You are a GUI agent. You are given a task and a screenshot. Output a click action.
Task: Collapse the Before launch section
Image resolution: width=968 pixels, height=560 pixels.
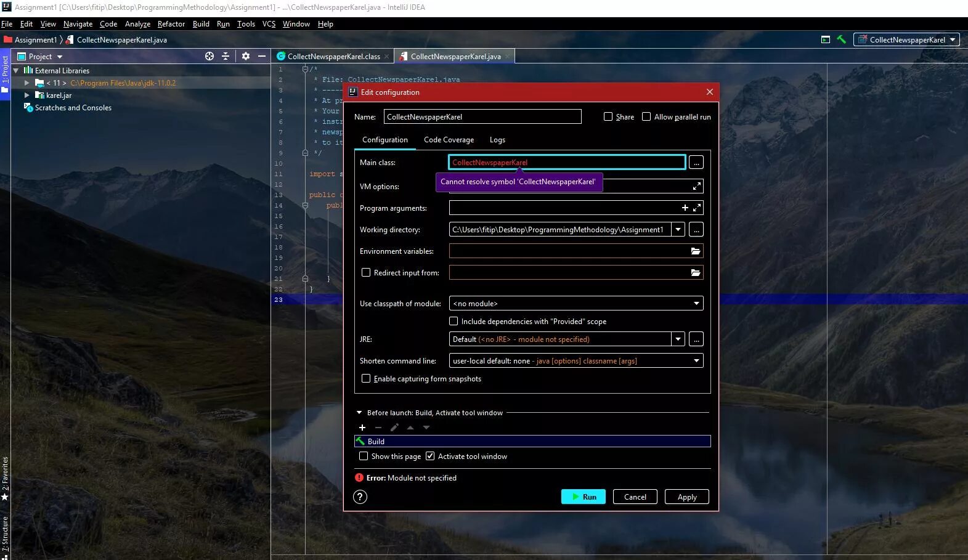[x=359, y=413]
